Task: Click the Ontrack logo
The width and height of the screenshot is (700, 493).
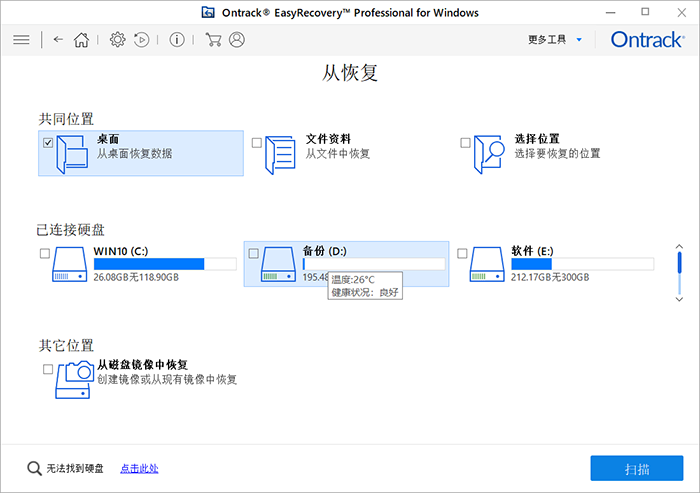Action: tap(647, 40)
